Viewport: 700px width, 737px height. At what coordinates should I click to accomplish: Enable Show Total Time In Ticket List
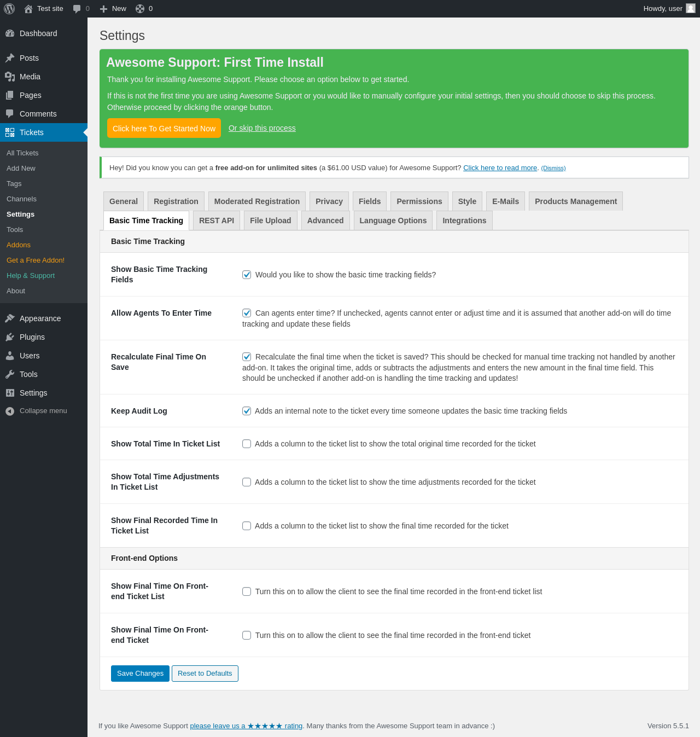pos(247,444)
